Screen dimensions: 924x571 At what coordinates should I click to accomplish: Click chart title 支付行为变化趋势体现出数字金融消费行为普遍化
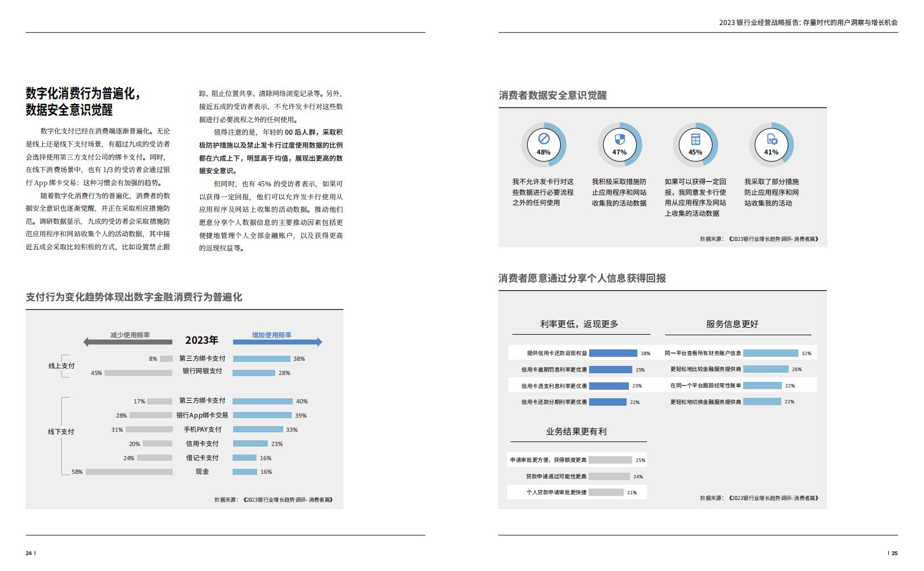click(x=134, y=297)
